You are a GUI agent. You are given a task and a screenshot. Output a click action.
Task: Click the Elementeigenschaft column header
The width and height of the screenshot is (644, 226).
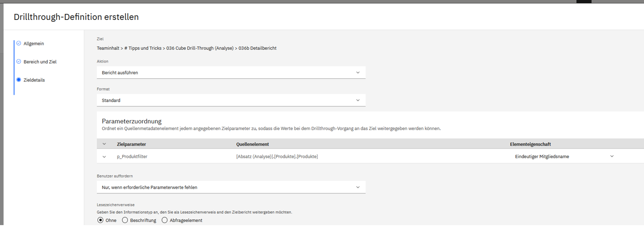click(530, 144)
